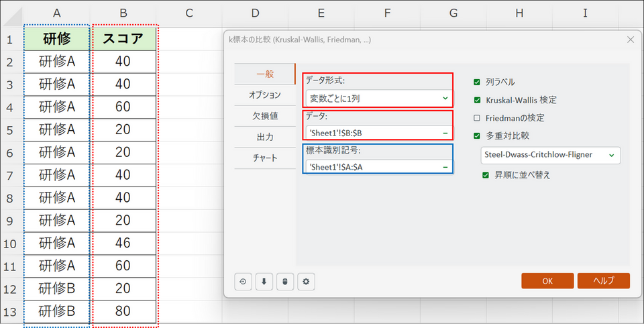Uncheck the 昇順に並べ替え checkbox
The image size is (644, 328).
click(486, 175)
